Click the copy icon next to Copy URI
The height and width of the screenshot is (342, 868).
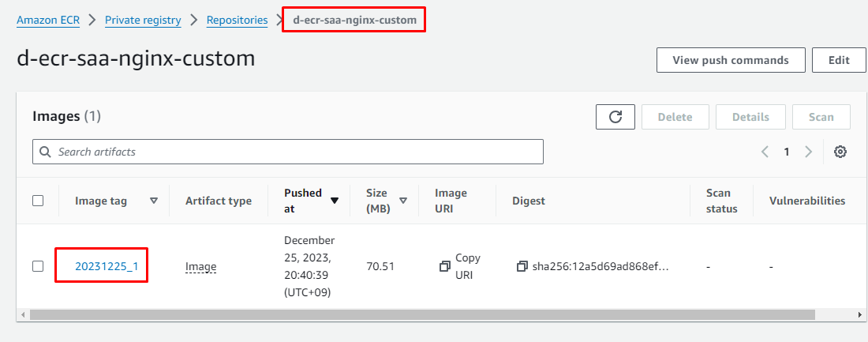point(444,266)
